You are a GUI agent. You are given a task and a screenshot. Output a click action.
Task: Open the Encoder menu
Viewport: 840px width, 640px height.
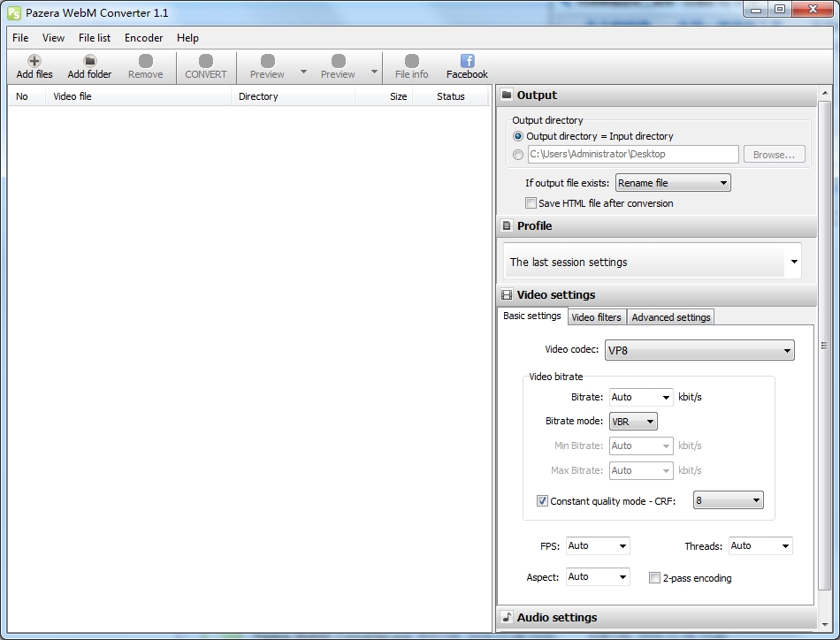click(143, 38)
